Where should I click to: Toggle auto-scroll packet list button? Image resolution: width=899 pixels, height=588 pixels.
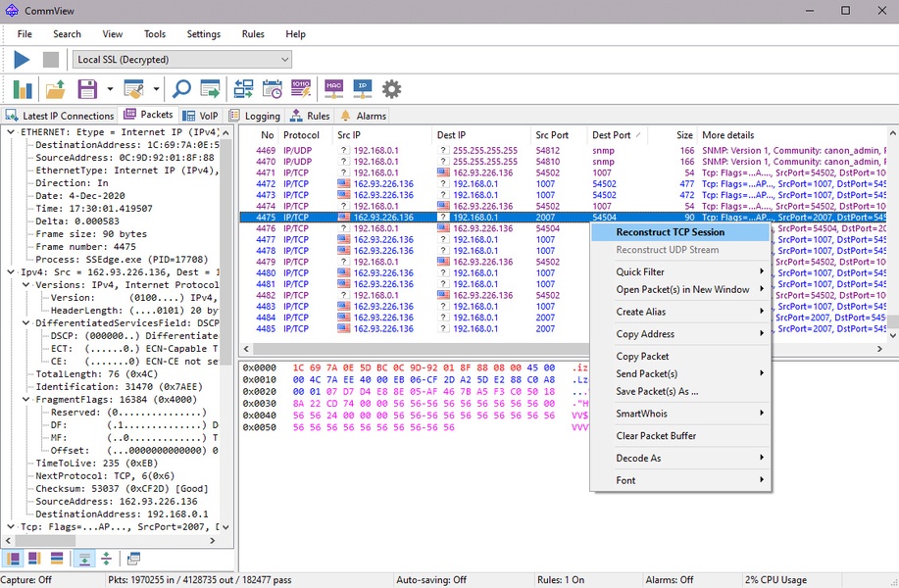click(x=84, y=559)
